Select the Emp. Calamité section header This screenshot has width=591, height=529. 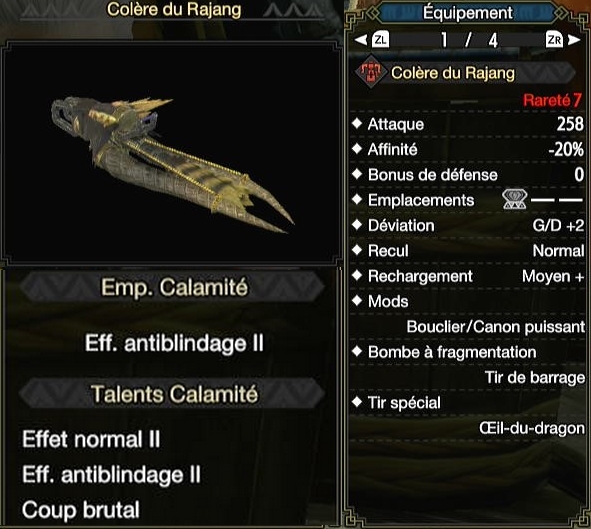(x=173, y=287)
